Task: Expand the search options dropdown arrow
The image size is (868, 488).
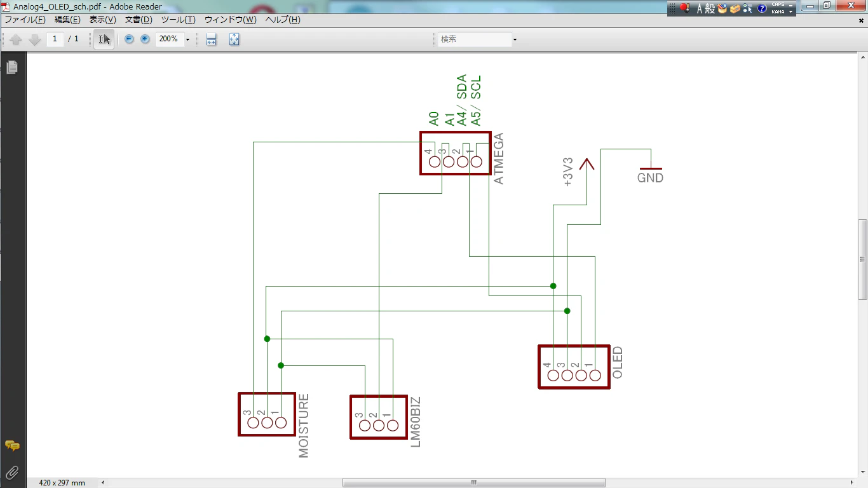Action: point(515,39)
